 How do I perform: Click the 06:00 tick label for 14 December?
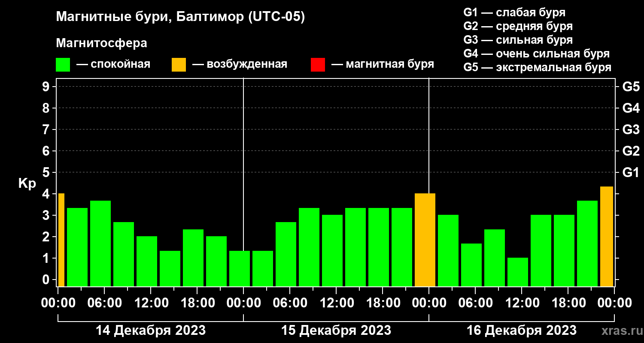point(104,303)
